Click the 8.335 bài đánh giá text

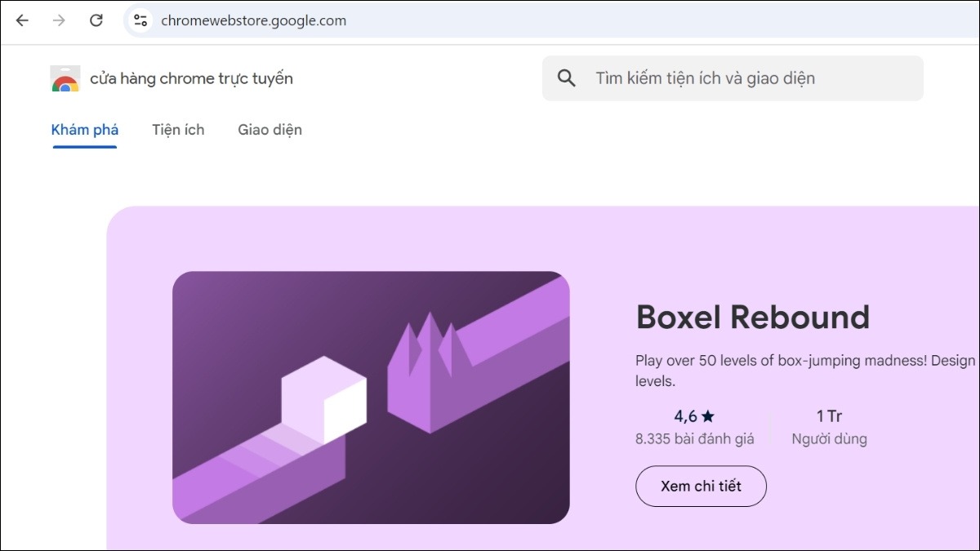pyautogui.click(x=695, y=439)
